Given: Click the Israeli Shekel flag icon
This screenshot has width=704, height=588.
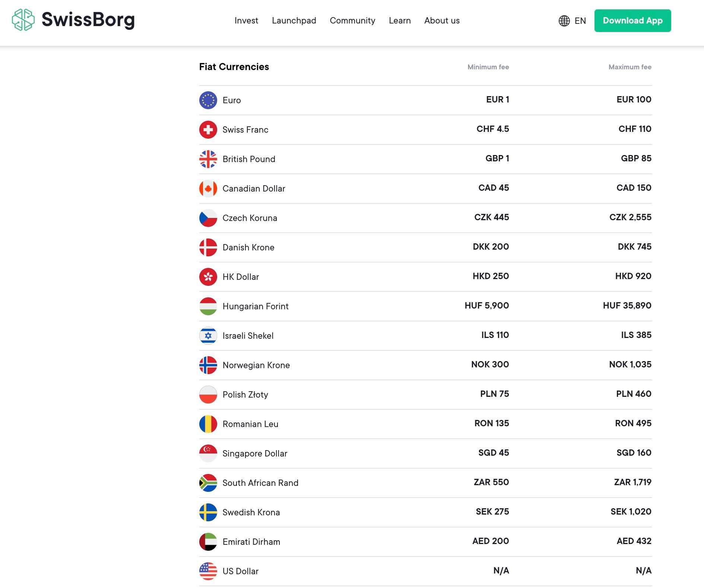Looking at the screenshot, I should (x=208, y=336).
